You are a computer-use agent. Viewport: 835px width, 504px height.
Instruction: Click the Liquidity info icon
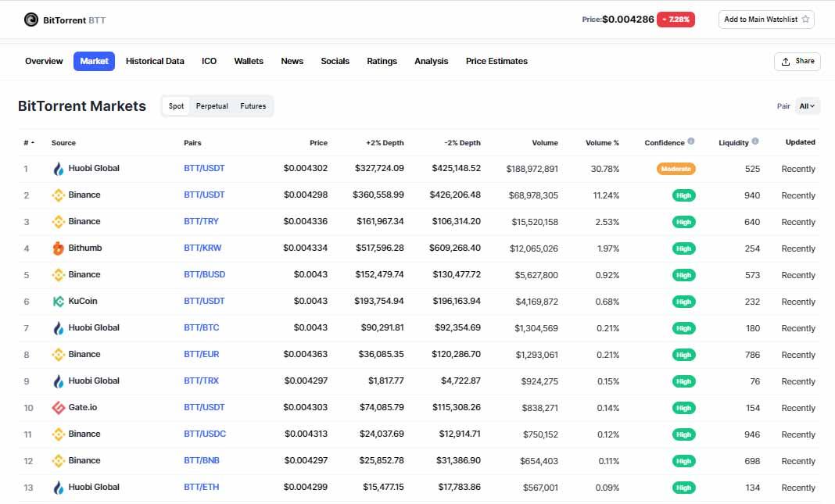click(x=755, y=141)
